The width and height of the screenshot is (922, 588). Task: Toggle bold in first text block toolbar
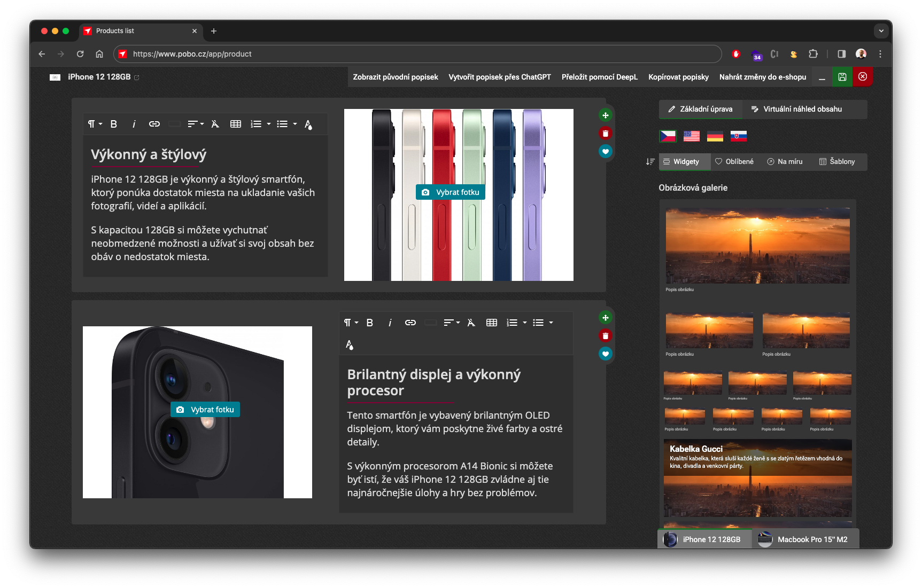click(113, 124)
